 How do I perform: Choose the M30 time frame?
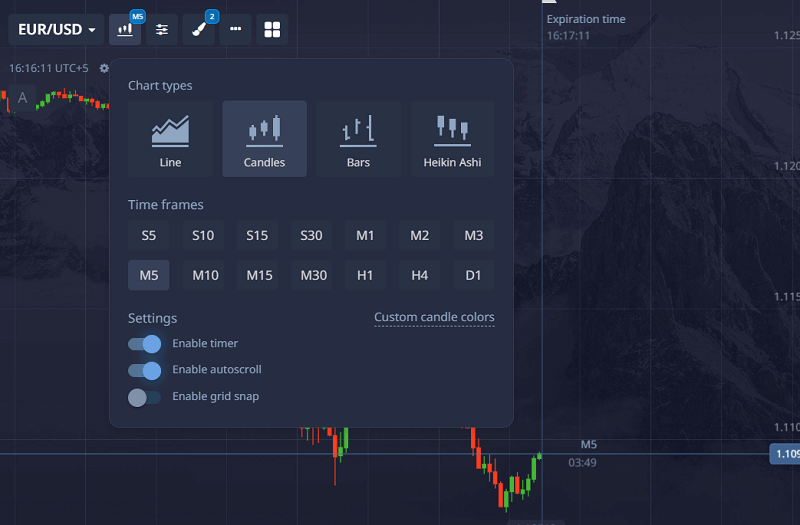point(311,275)
